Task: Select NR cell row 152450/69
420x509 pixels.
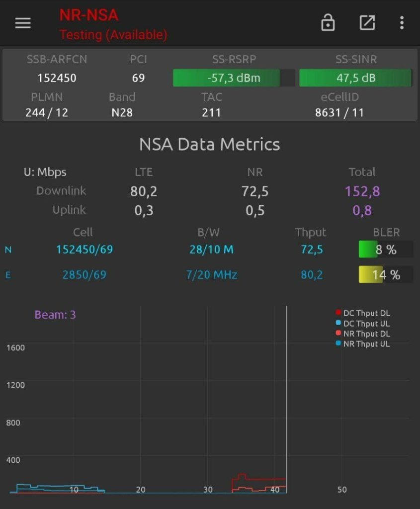Action: point(84,250)
